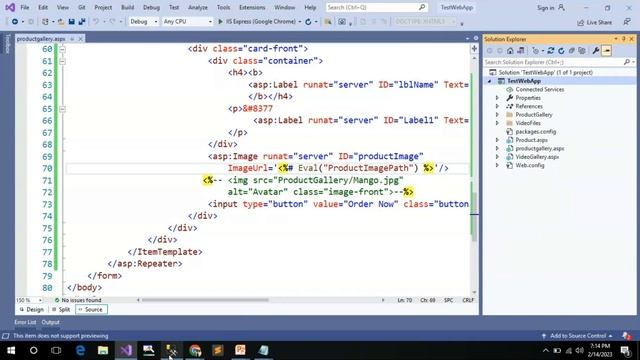Screen dimensions: 640x360
Task: Click Pending Changes Filter icon
Action: [x=536, y=51]
